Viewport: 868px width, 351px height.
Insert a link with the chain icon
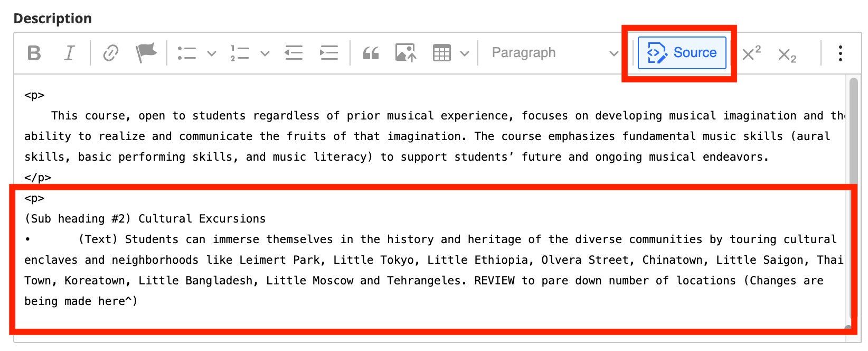(x=110, y=53)
